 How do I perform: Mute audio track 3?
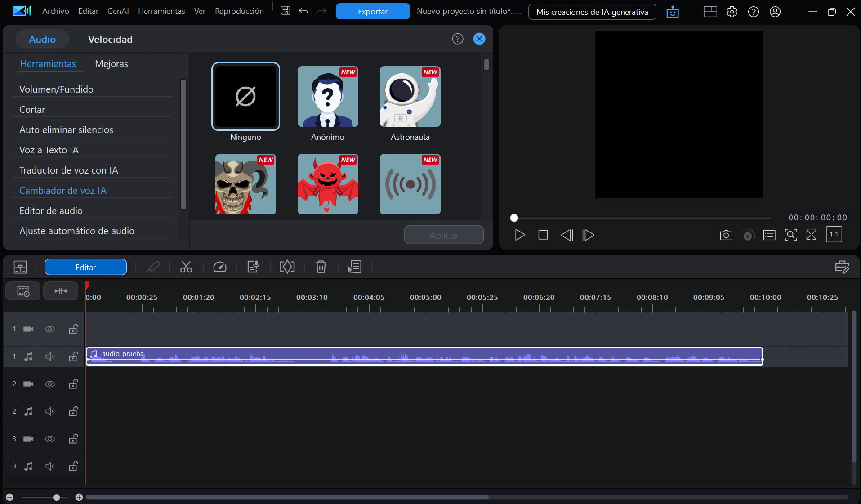pyautogui.click(x=50, y=466)
